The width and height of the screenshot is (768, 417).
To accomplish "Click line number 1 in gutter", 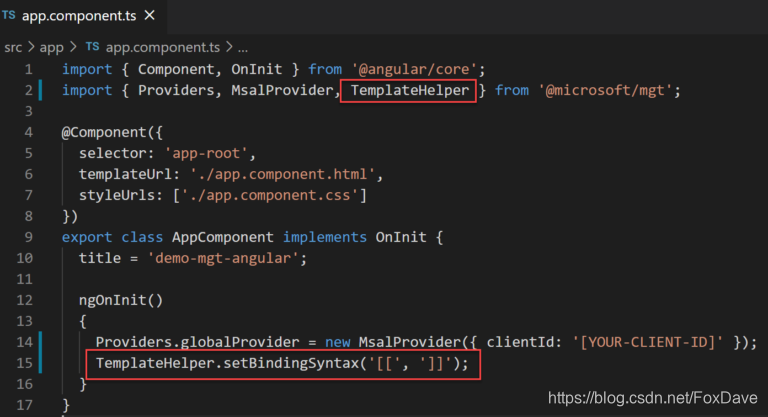I will click(x=28, y=69).
